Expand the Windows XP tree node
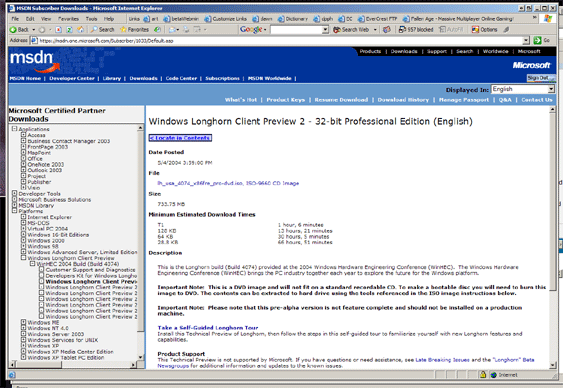Image resolution: width=563 pixels, height=388 pixels. [x=23, y=346]
